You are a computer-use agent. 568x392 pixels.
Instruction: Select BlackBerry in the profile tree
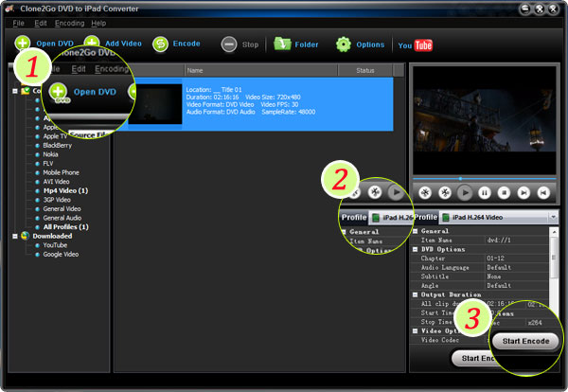point(57,146)
